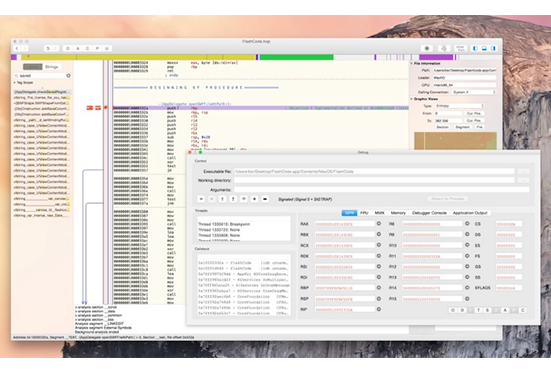Toggle the left sidebar panel
Screen dimensions: 551x371
coord(475,48)
